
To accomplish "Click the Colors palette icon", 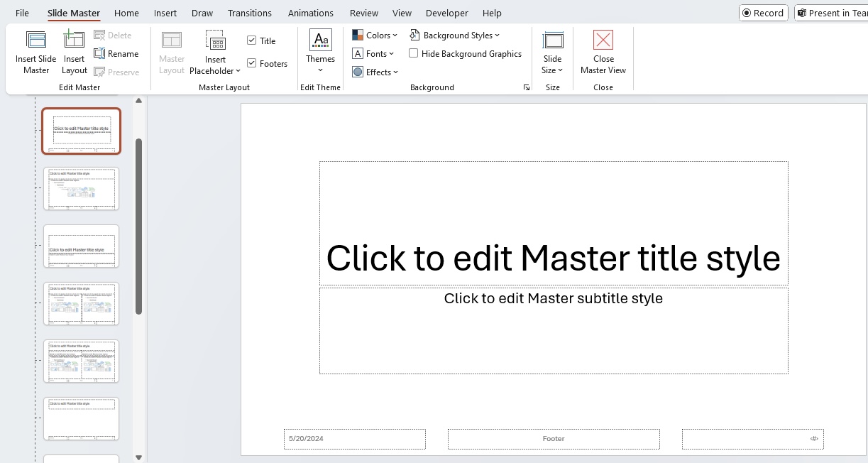I will [358, 36].
